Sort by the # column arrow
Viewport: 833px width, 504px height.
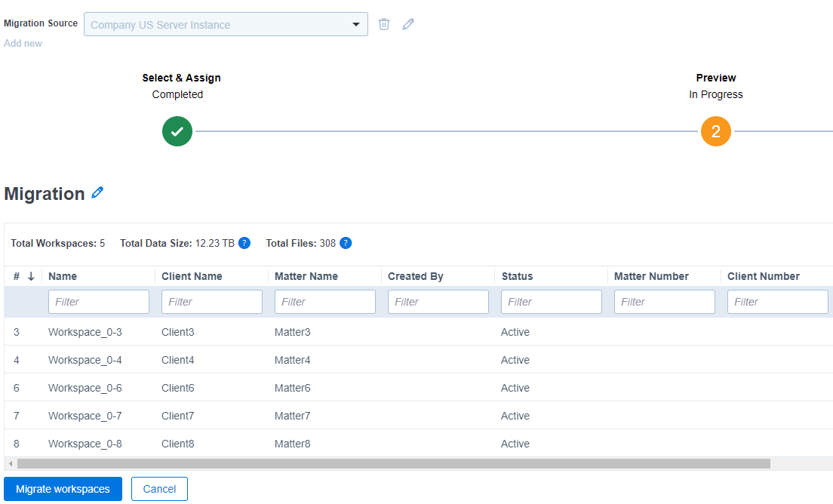click(x=31, y=276)
